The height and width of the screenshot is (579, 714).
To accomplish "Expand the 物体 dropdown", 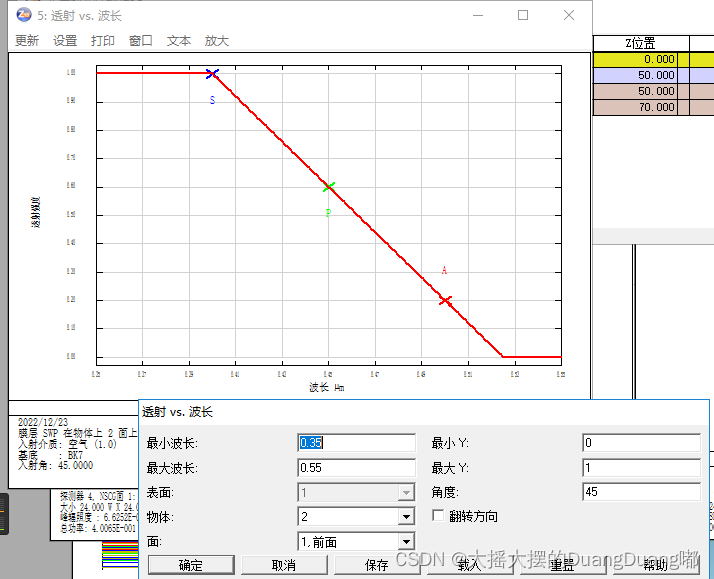I will (x=406, y=517).
